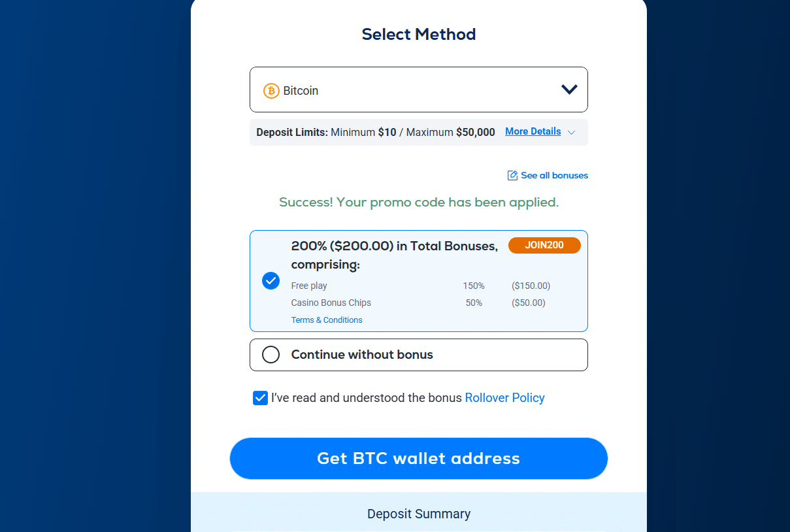Click the Bitcoin currency icon
The width and height of the screenshot is (790, 532).
270,90
